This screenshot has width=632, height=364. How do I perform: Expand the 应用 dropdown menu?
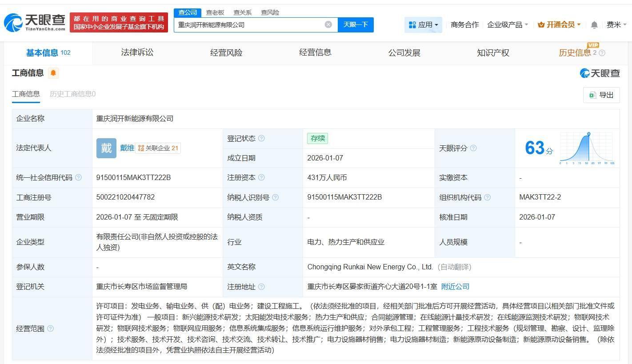(x=423, y=25)
